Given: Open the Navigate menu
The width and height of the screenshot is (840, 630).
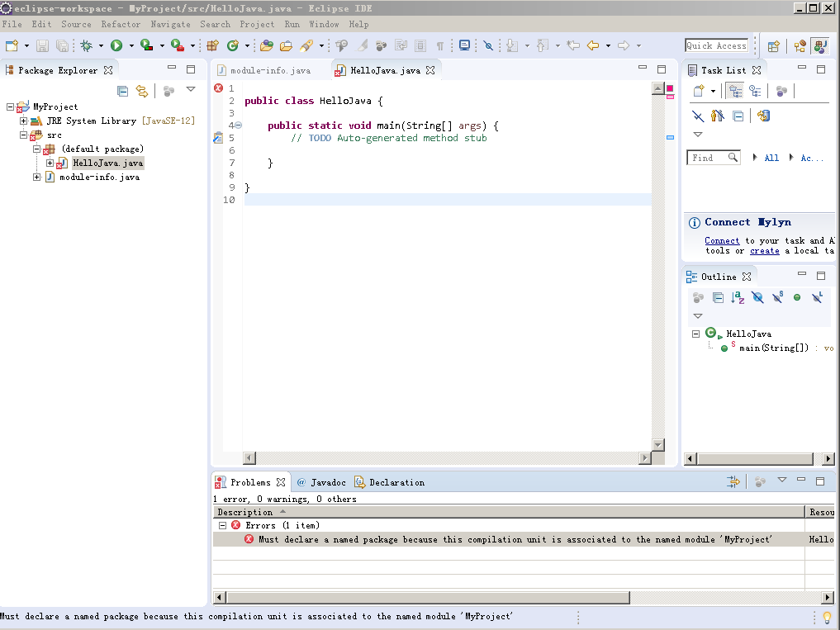Looking at the screenshot, I should 170,24.
